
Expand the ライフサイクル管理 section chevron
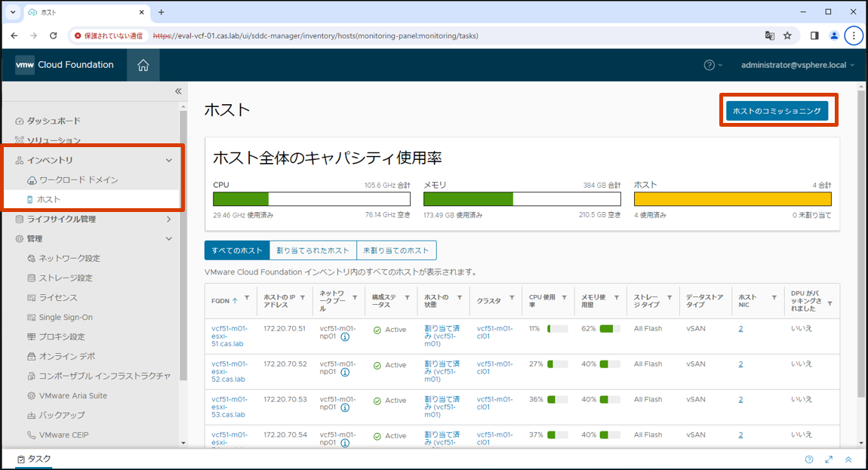[169, 220]
